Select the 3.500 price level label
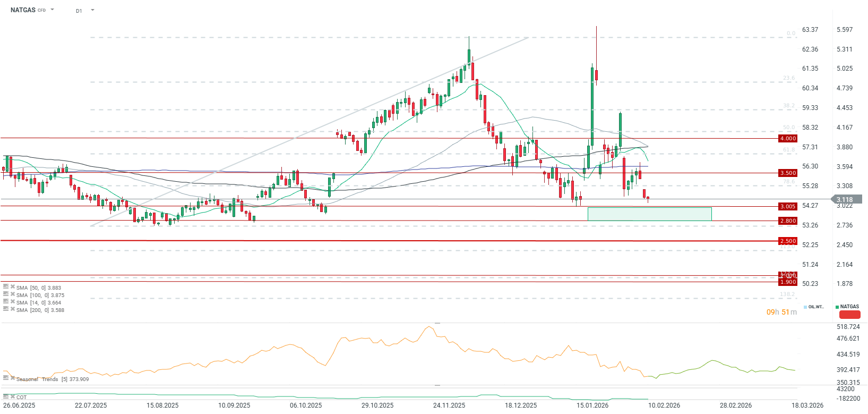868x414 pixels. (x=788, y=173)
